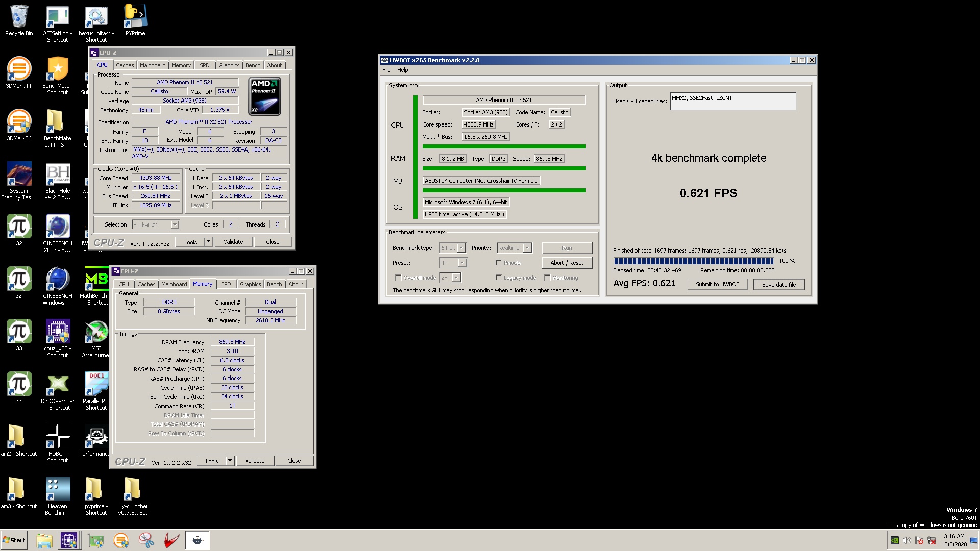
Task: Click the DRAM Frequency 869.5 MHz value
Action: 232,342
